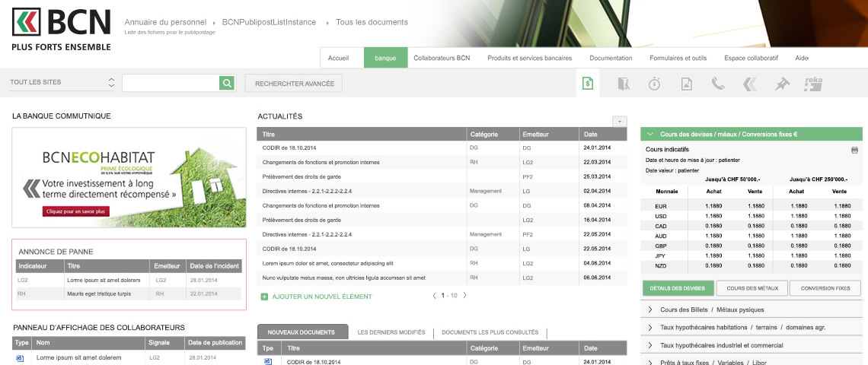Open the small dropdown arrow above Actualités table
This screenshot has height=365, width=868.
click(620, 121)
